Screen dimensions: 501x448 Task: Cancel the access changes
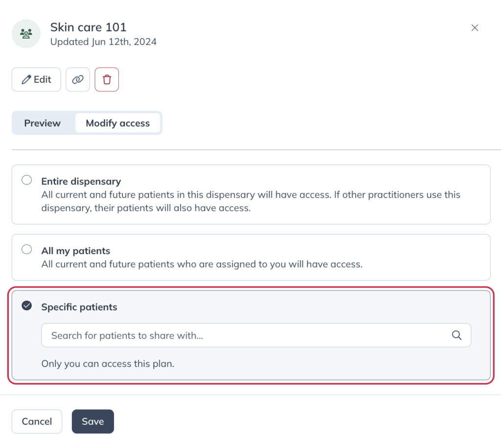pos(37,422)
